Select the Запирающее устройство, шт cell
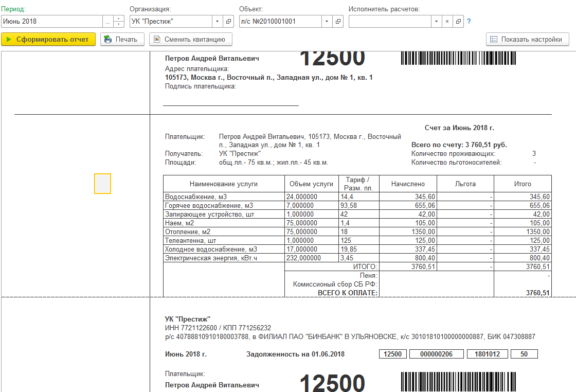Image resolution: width=576 pixels, height=392 pixels. pos(224,214)
